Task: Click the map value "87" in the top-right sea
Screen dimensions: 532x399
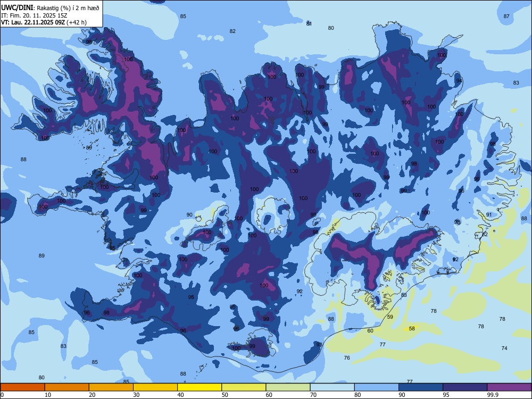Action: click(x=506, y=16)
